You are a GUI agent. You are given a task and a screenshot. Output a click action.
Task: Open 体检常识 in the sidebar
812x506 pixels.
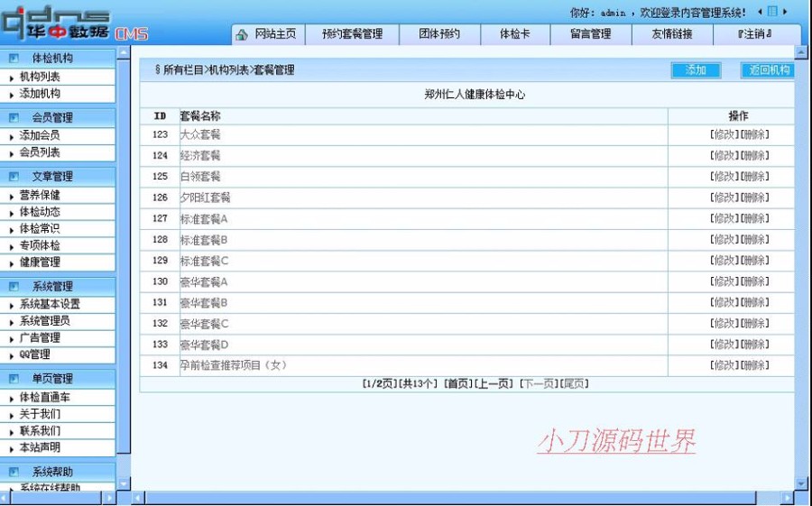[40, 228]
